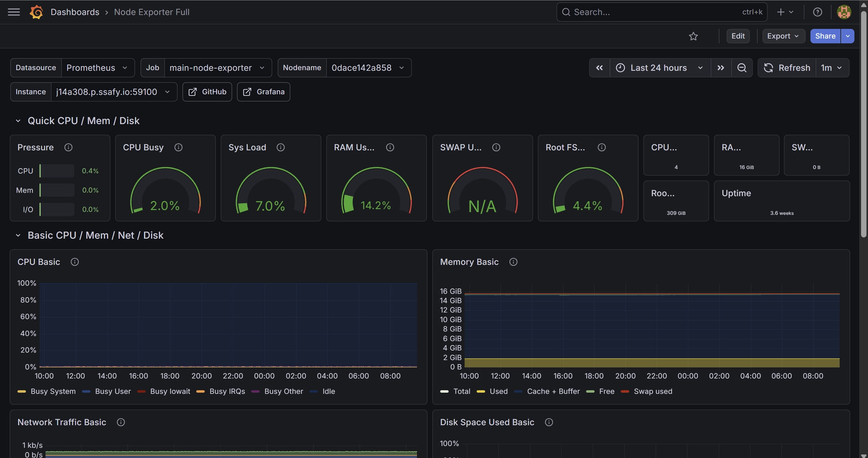Open Last 24 hours time picker
Screen dimensions: 868x458
[x=660, y=68]
